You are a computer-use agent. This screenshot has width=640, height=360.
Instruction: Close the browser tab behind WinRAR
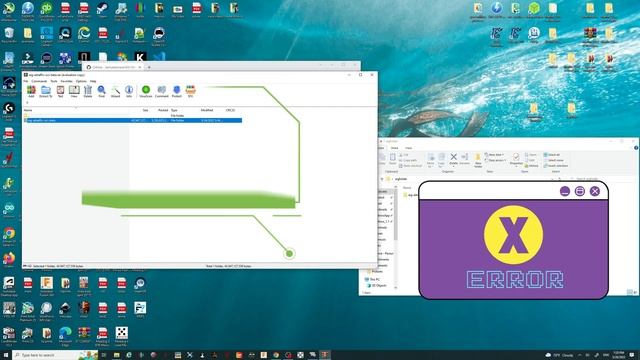point(140,67)
